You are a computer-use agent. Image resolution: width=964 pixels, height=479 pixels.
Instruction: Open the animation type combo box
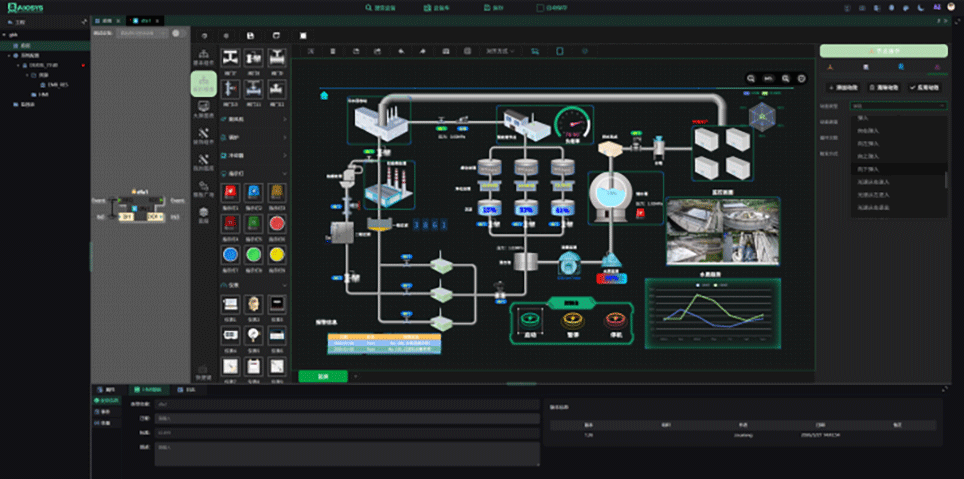[x=899, y=106]
